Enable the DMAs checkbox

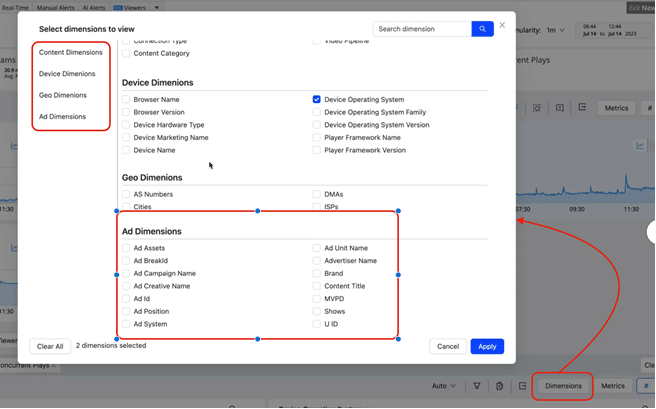[317, 194]
